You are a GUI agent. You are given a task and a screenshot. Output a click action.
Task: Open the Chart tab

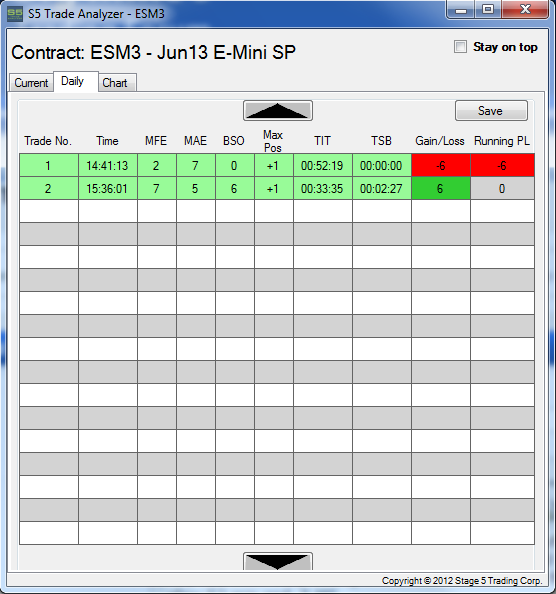(117, 82)
